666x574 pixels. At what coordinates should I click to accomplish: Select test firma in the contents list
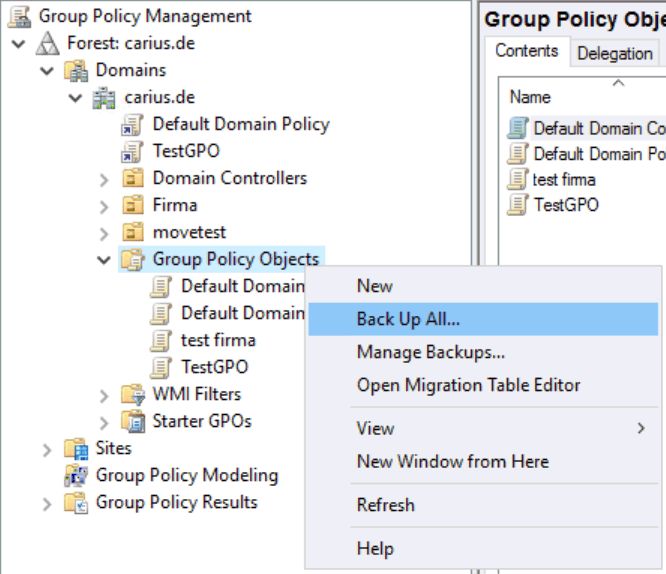tap(564, 180)
